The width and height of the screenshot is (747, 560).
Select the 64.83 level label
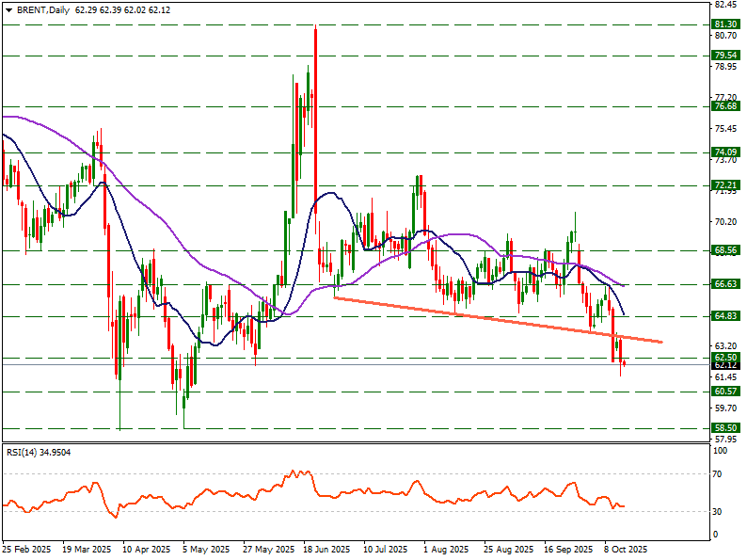(724, 316)
